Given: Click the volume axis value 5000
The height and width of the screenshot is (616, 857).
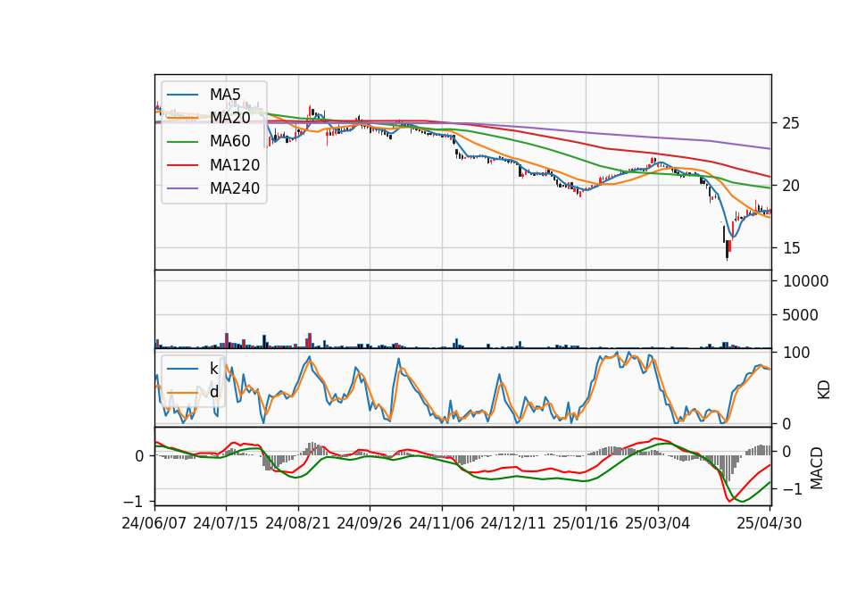Looking at the screenshot, I should [x=801, y=315].
